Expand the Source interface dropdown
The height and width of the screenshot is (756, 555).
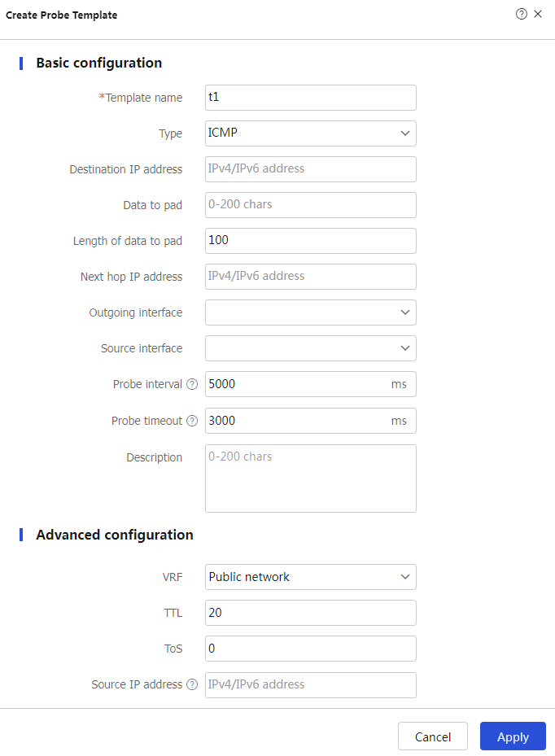(310, 348)
